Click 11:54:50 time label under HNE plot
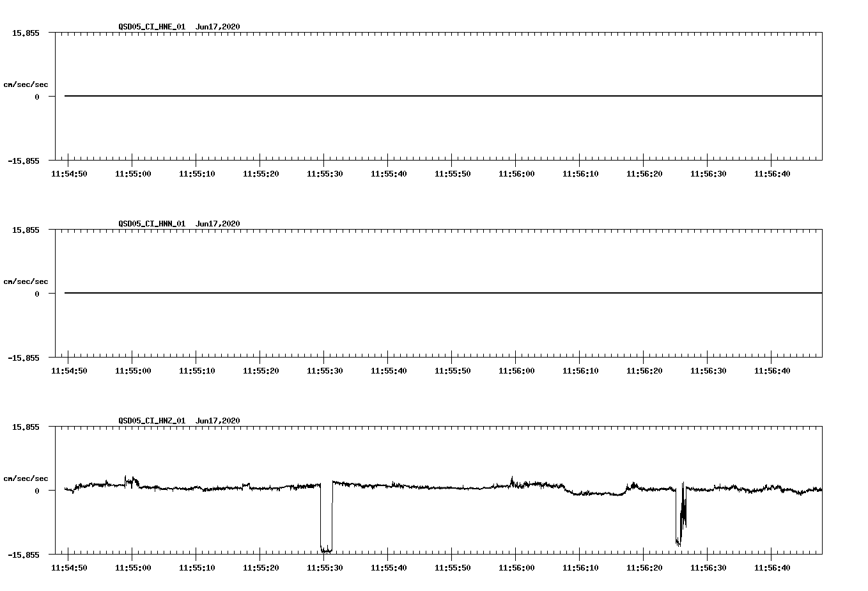Viewport: 868px width, 591px height. pos(69,174)
